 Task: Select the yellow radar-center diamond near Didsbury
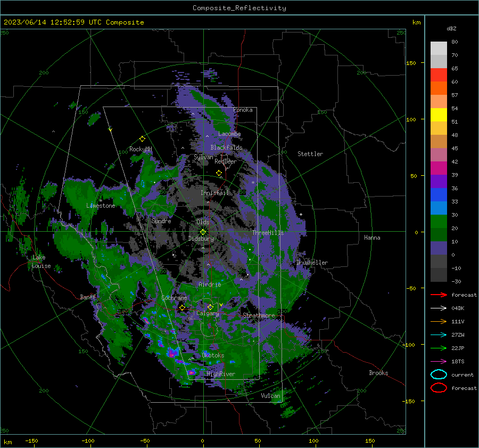[203, 232]
